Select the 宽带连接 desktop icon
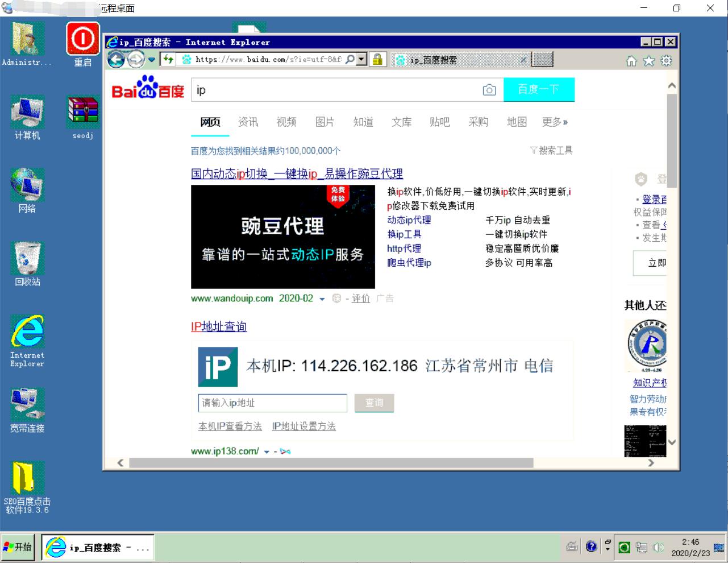This screenshot has width=728, height=563. click(x=27, y=411)
